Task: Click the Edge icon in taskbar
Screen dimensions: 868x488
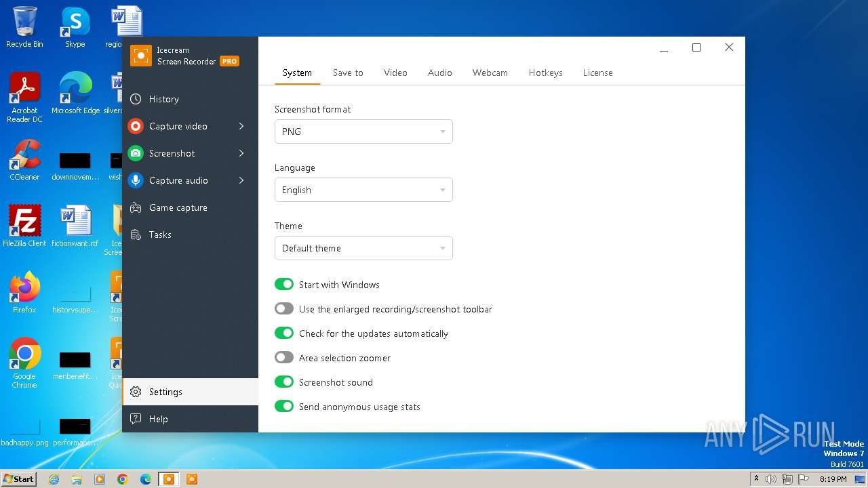Action: [146, 479]
